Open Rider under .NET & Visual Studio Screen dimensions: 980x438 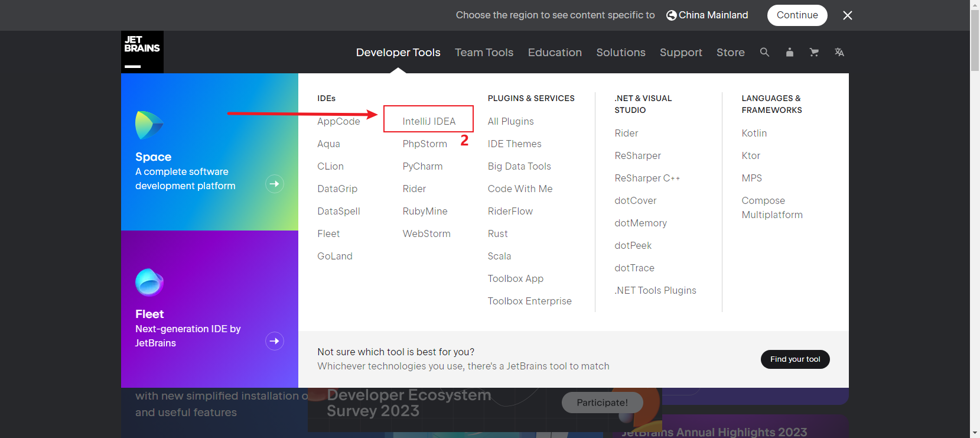pos(626,133)
